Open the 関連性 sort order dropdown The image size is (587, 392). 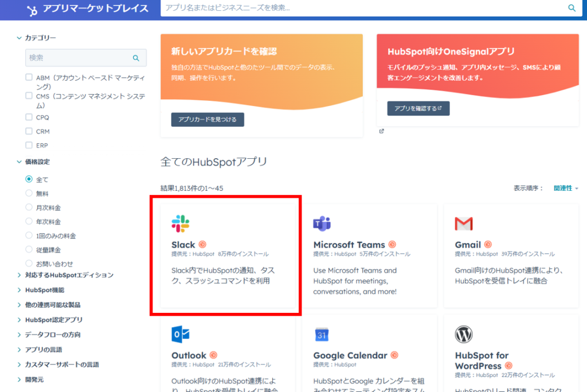[x=566, y=189]
